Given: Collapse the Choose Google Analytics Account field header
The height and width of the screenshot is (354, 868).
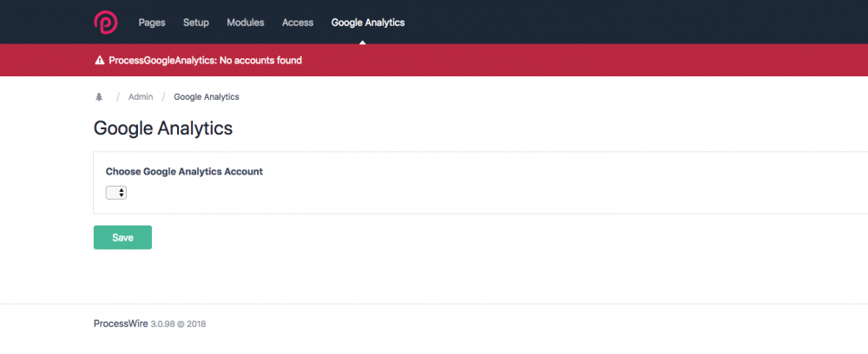Looking at the screenshot, I should tap(184, 172).
